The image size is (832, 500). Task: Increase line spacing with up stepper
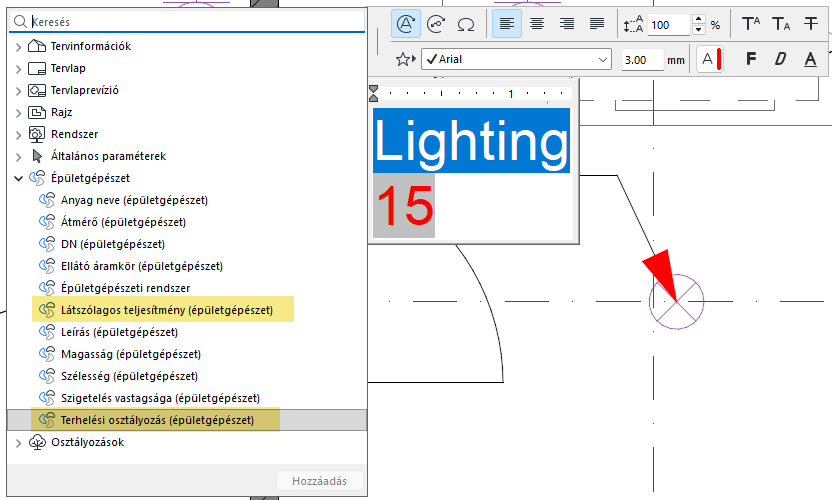[x=699, y=19]
